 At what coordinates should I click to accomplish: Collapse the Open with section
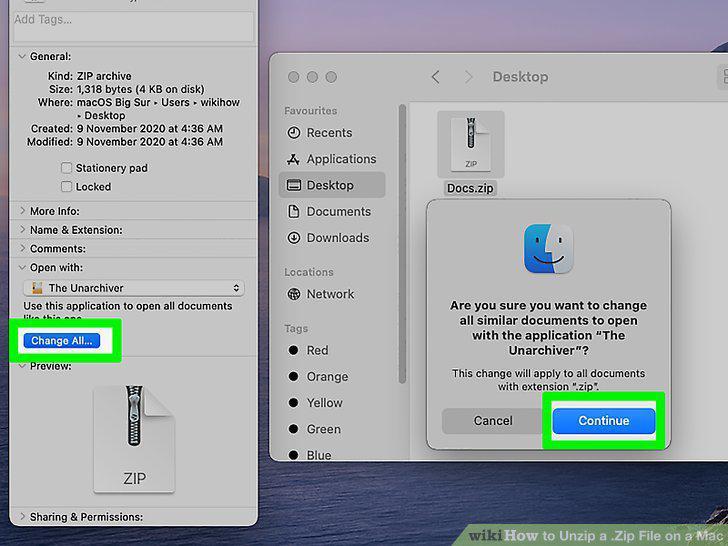click(x=21, y=267)
